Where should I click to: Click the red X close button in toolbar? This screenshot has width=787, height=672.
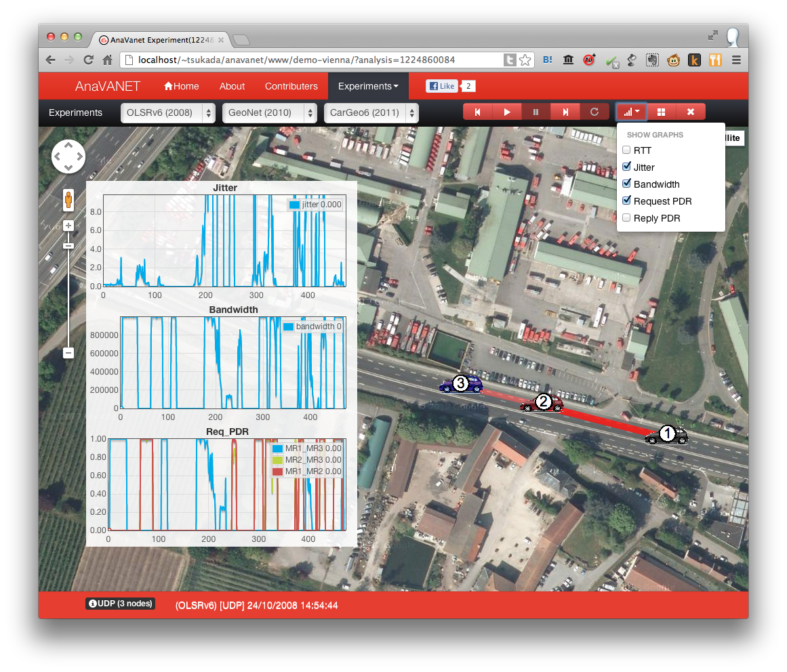[x=690, y=112]
